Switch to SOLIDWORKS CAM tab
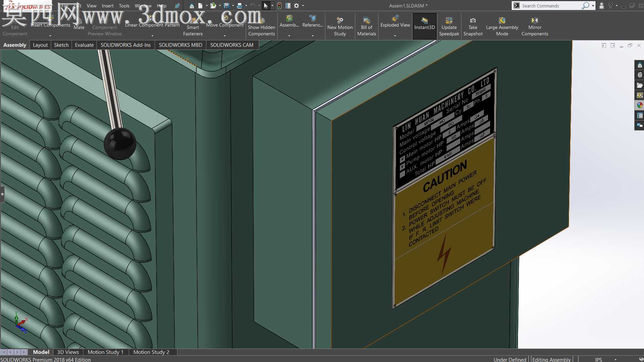 [232, 45]
